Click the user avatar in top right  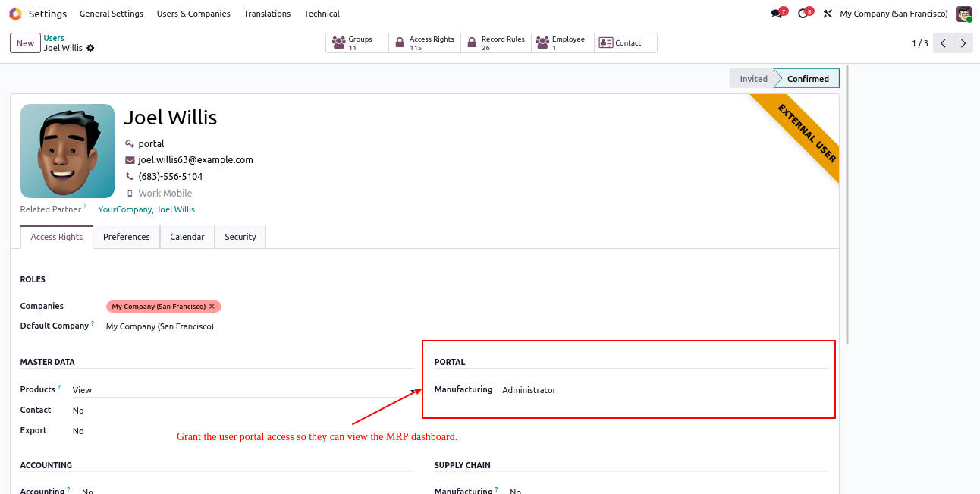tap(963, 14)
